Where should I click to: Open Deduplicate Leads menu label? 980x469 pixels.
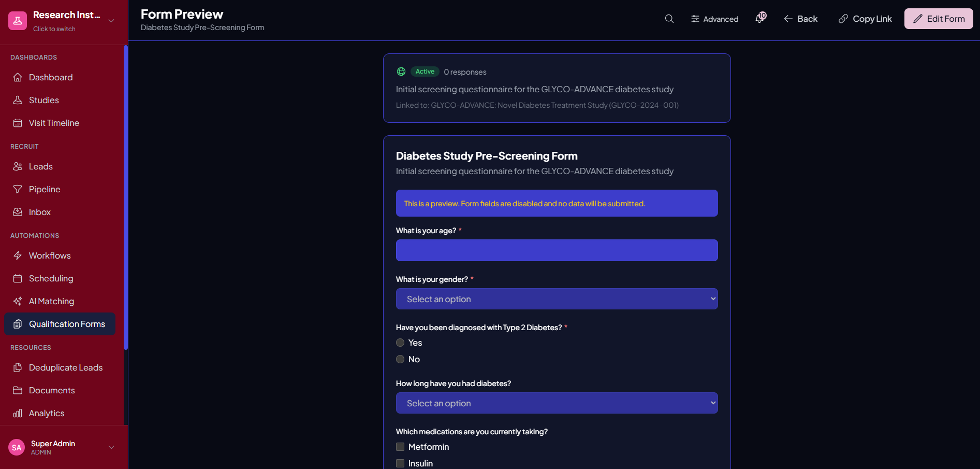coord(66,367)
